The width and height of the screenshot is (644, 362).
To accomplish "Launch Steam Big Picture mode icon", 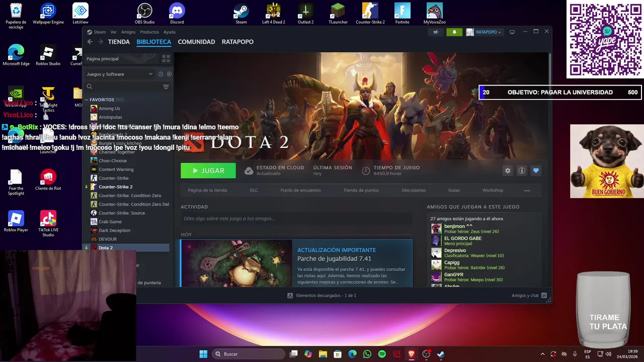I will (x=512, y=32).
